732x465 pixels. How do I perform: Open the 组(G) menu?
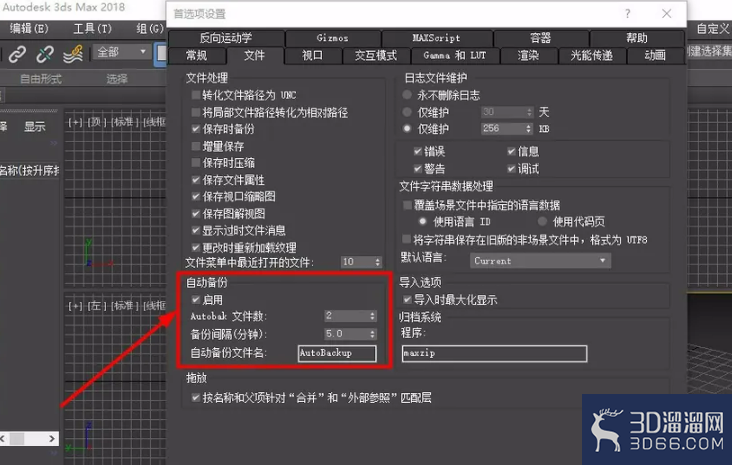coord(149,28)
